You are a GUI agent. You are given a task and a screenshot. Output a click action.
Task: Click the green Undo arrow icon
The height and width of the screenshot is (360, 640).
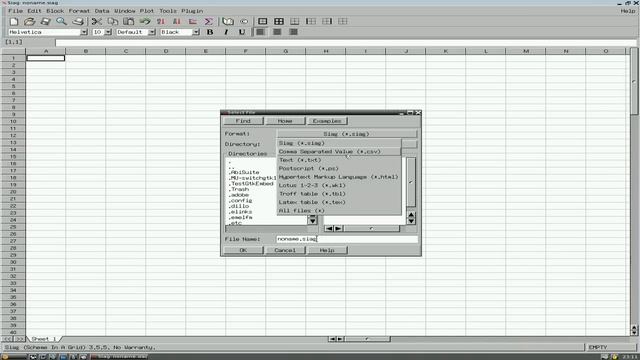tap(145, 21)
